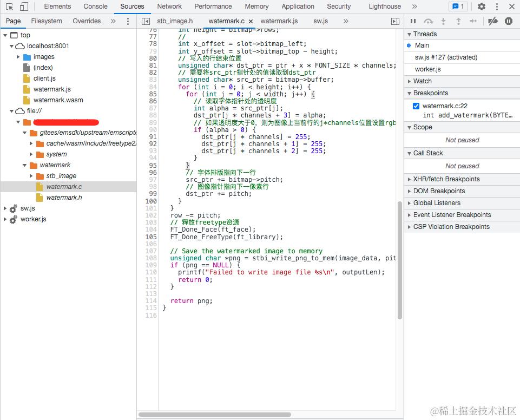Show more DevTools panels chevron

(414, 6)
